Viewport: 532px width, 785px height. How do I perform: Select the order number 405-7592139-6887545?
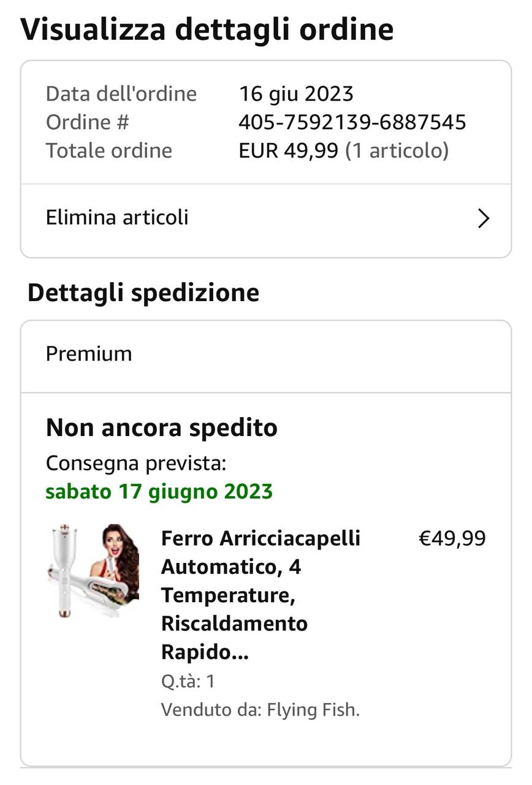pyautogui.click(x=352, y=122)
